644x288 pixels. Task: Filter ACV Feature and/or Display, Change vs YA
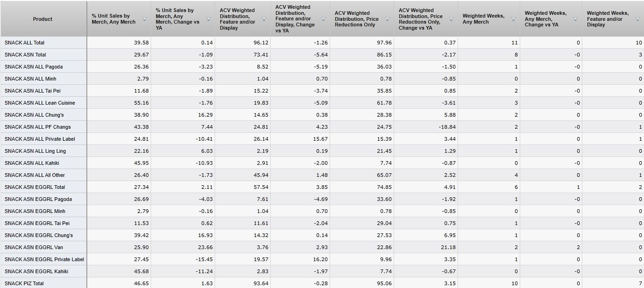tap(323, 19)
